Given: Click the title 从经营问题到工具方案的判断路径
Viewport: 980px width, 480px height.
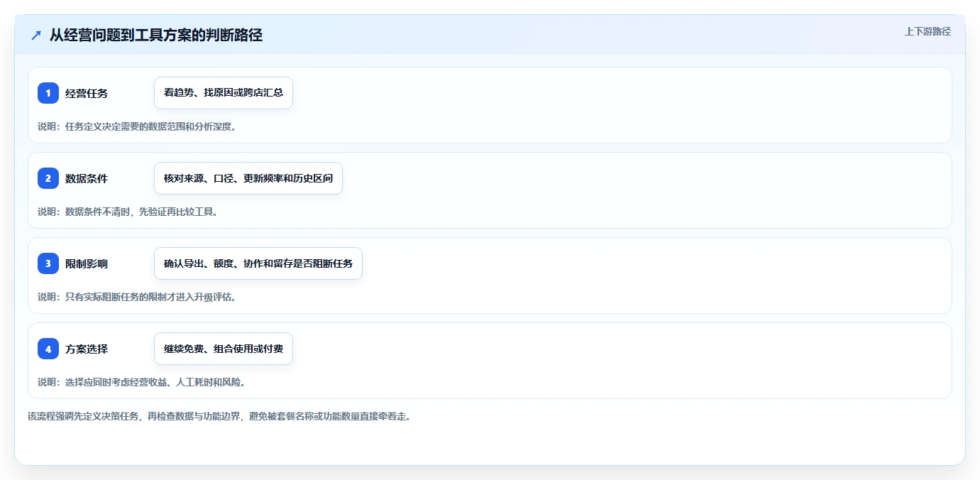Looking at the screenshot, I should tap(156, 35).
